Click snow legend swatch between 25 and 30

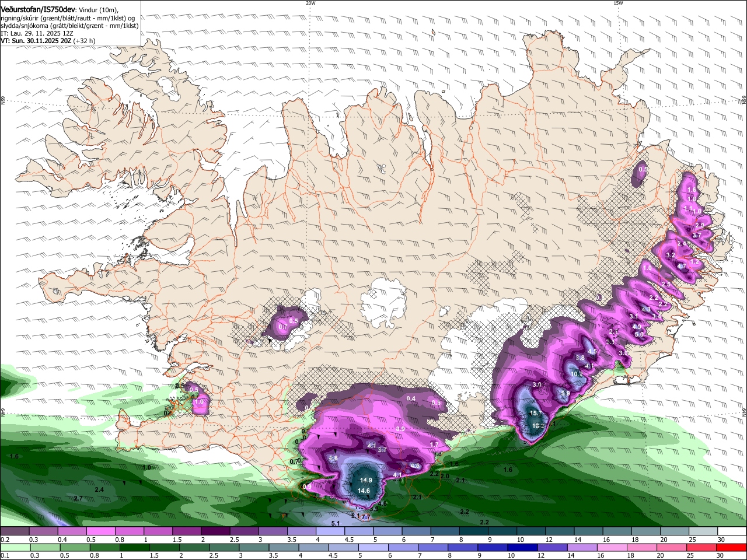click(x=703, y=530)
